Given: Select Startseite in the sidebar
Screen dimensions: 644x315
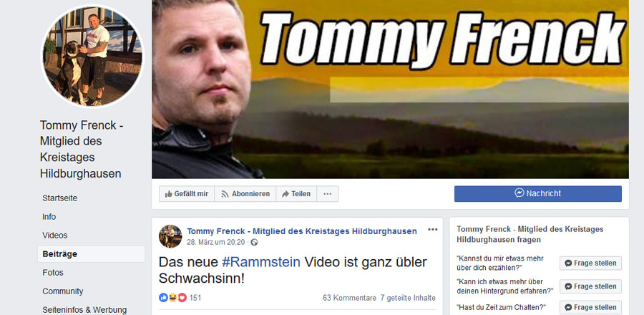Looking at the screenshot, I should click(x=60, y=198).
